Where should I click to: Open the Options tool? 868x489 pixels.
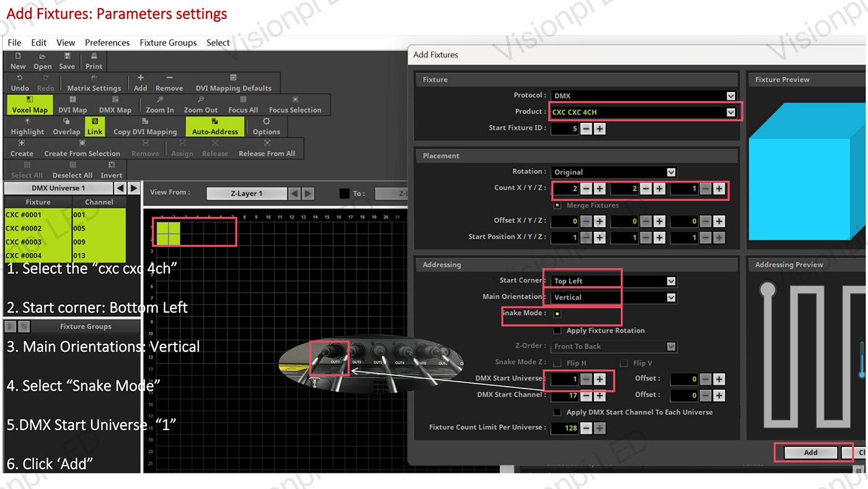click(x=267, y=127)
